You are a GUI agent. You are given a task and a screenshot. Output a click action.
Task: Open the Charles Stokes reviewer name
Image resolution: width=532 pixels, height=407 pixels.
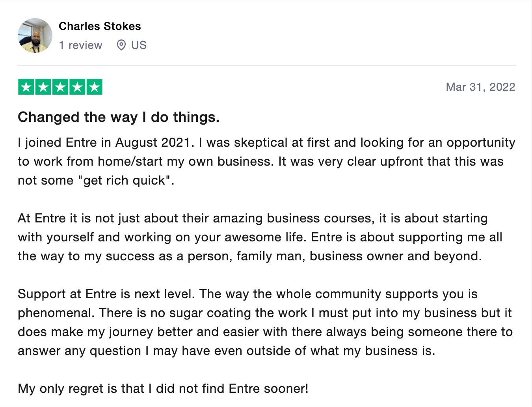coord(100,26)
